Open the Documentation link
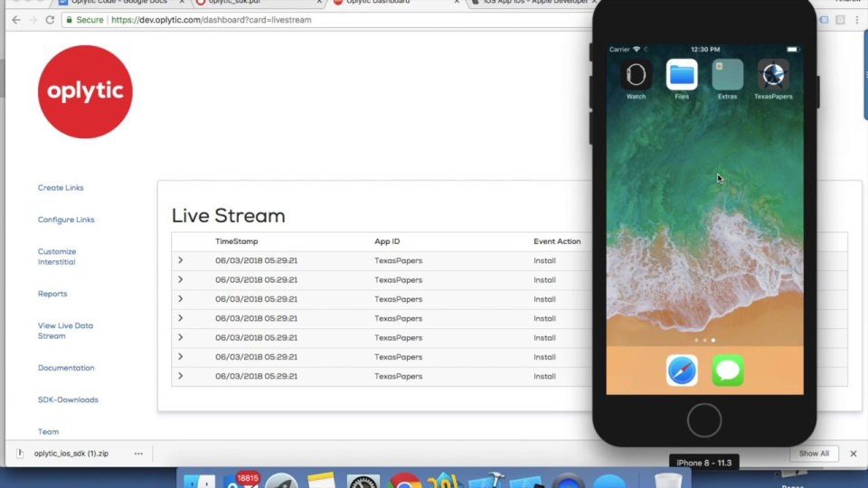868x488 pixels. coord(66,368)
